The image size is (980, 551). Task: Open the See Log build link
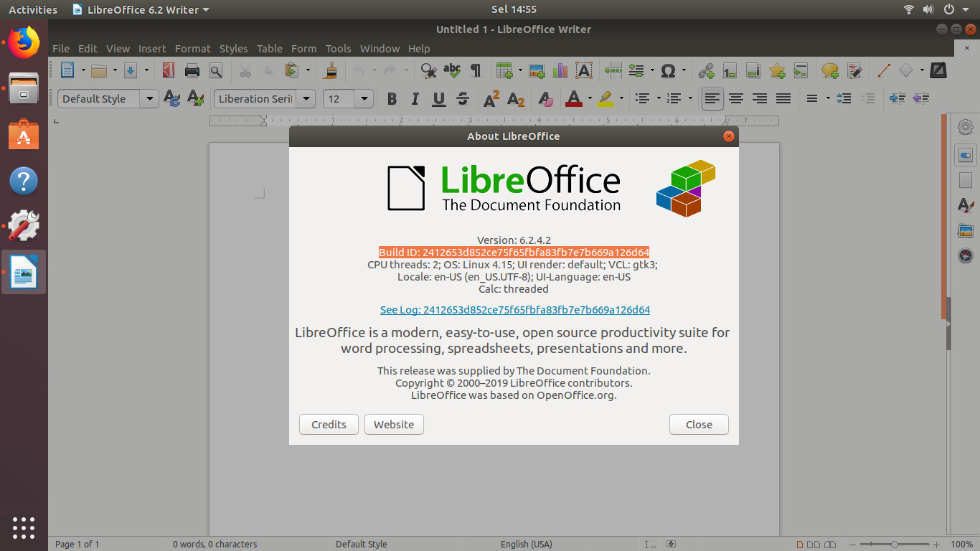pyautogui.click(x=515, y=310)
